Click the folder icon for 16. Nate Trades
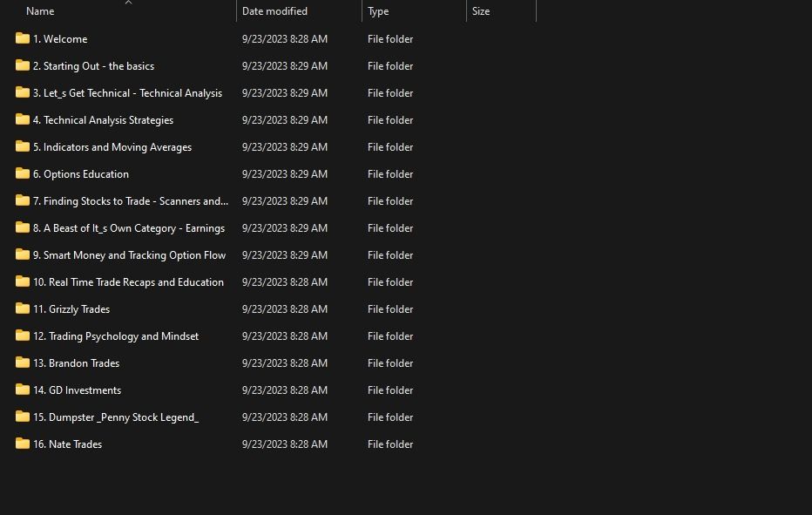812x515 pixels. 23,444
